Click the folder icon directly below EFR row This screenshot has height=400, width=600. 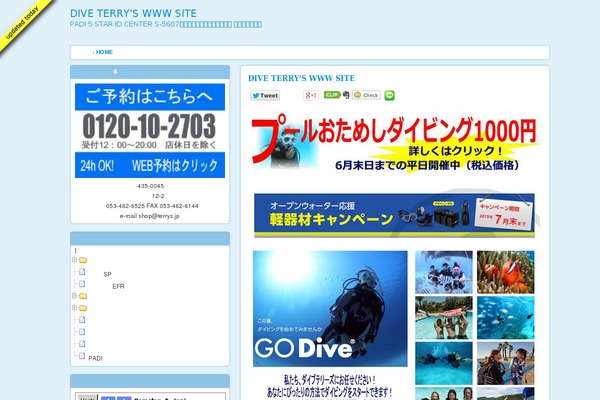(83, 296)
